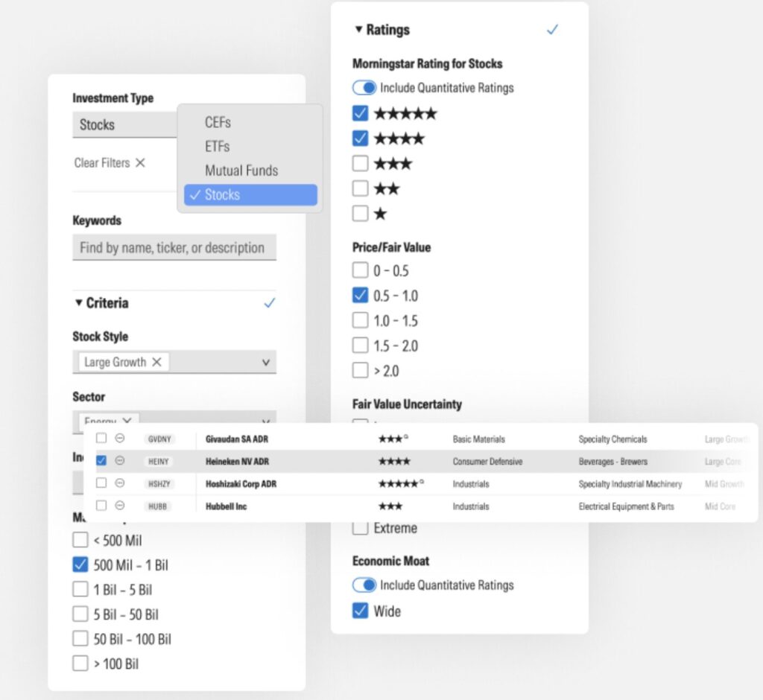Screen dimensions: 763x700
Task: Click the X icon next to Clear Filters
Action: 140,162
